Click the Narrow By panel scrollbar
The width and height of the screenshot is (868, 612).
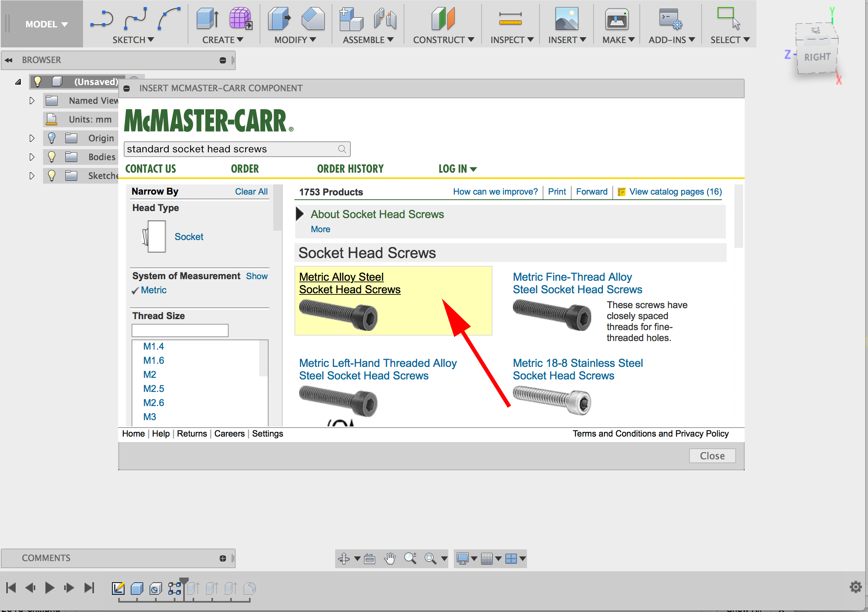278,208
